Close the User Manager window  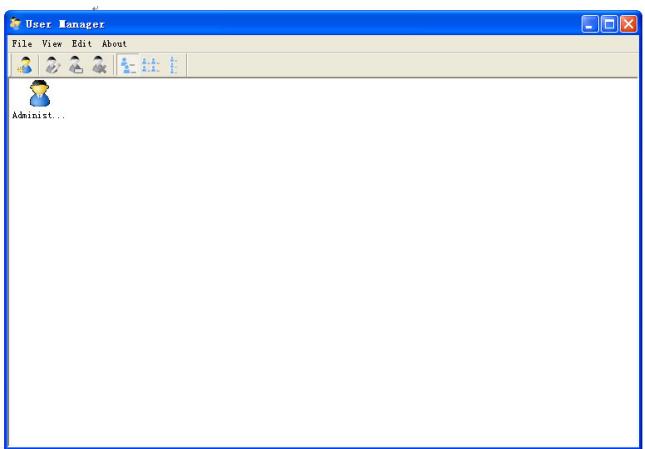tap(628, 24)
